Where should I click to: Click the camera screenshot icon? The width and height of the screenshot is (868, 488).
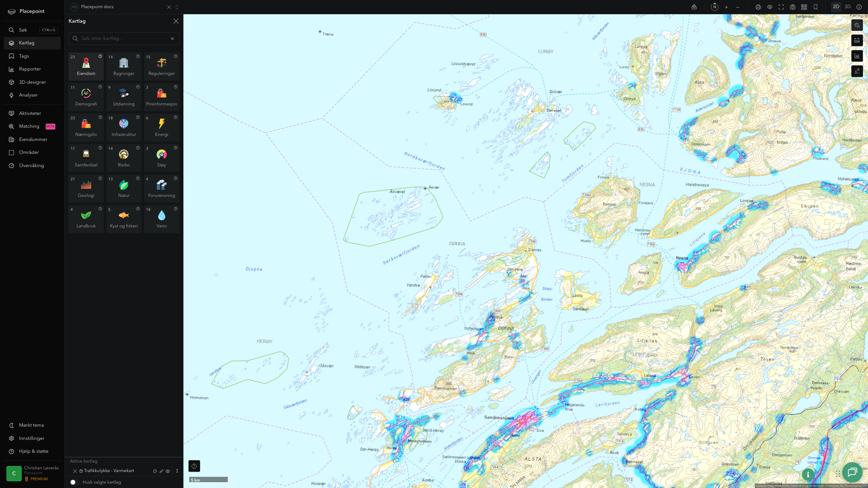792,7
